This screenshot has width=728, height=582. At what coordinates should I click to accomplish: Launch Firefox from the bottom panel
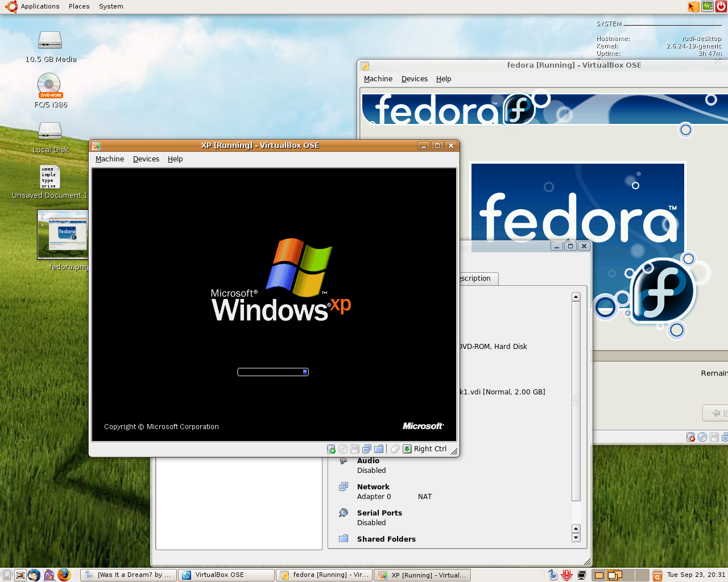click(x=64, y=575)
